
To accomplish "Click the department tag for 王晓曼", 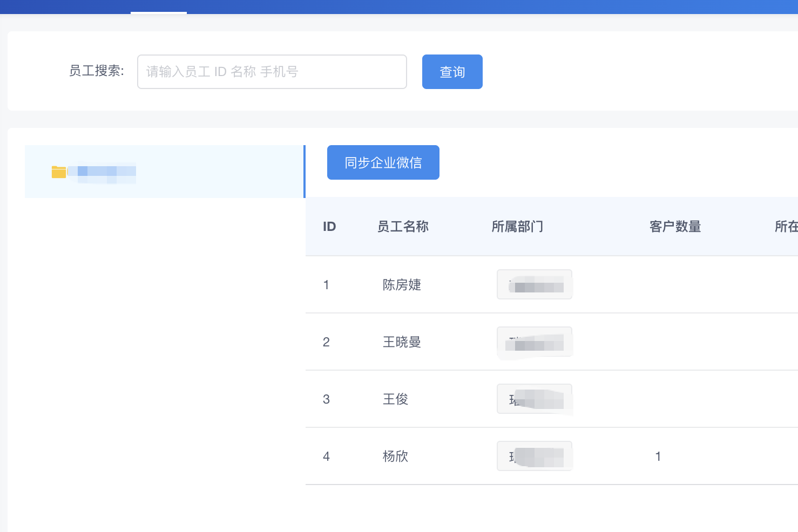I will click(x=535, y=342).
